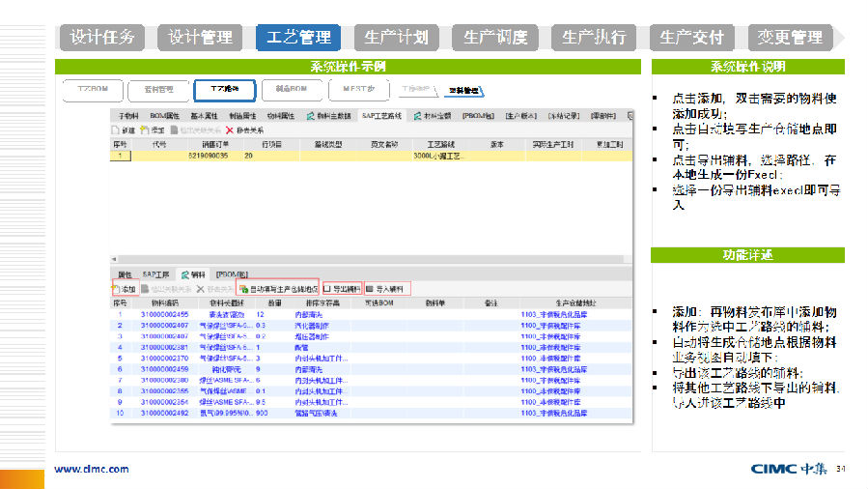Switch to the SAP工艺路线 tab
The image size is (868, 489).
point(381,115)
